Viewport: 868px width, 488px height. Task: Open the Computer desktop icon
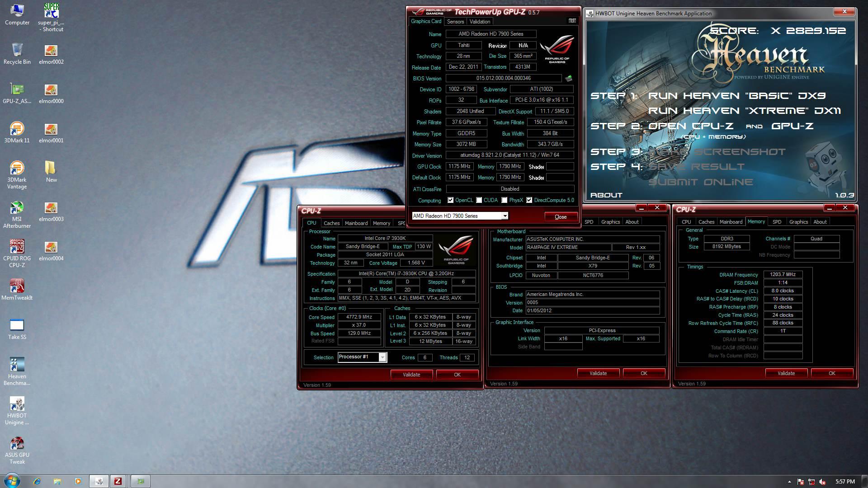pos(17,14)
